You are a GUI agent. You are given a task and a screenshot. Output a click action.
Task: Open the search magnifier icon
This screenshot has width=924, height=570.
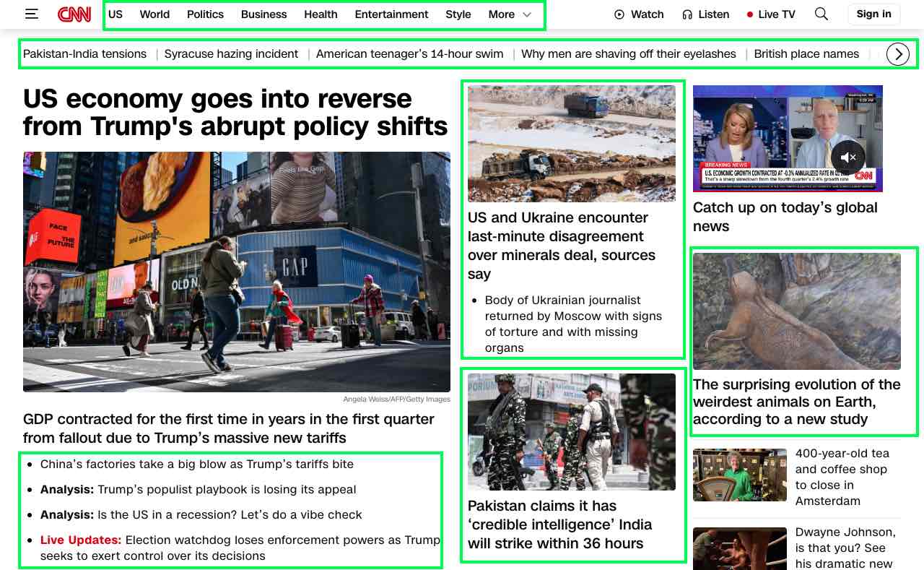coord(821,14)
